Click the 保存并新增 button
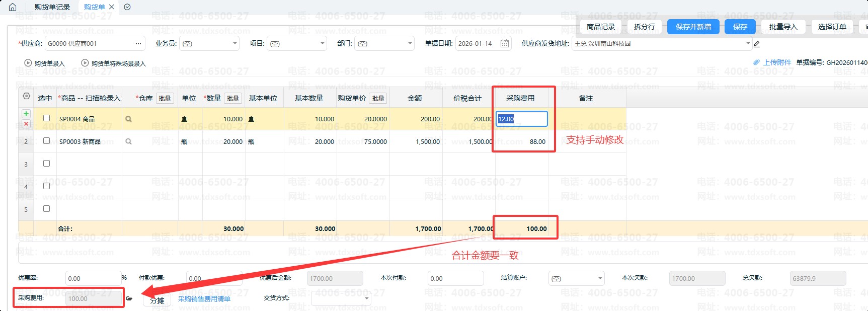 693,27
